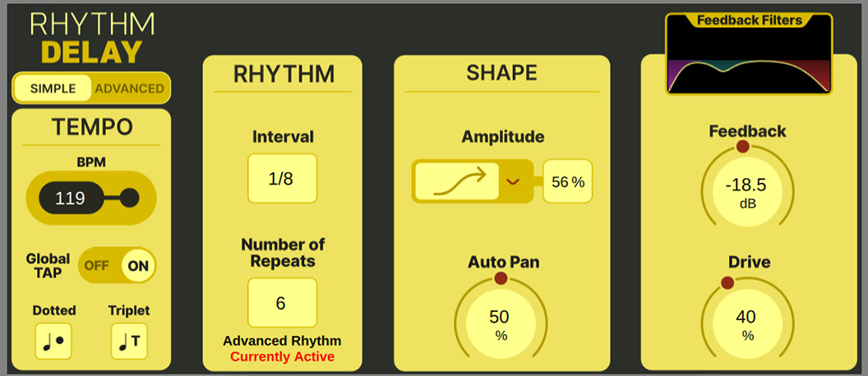The height and width of the screenshot is (376, 868).
Task: Open the Number of Repeats box
Action: [282, 304]
